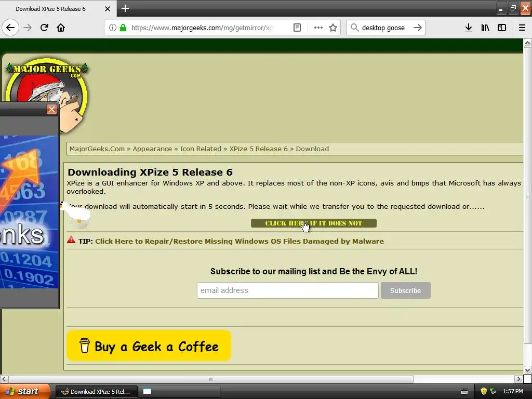Open the Repair/Restore Missing Windows OS Files link
Viewport: 532px width, 399px height.
point(240,241)
